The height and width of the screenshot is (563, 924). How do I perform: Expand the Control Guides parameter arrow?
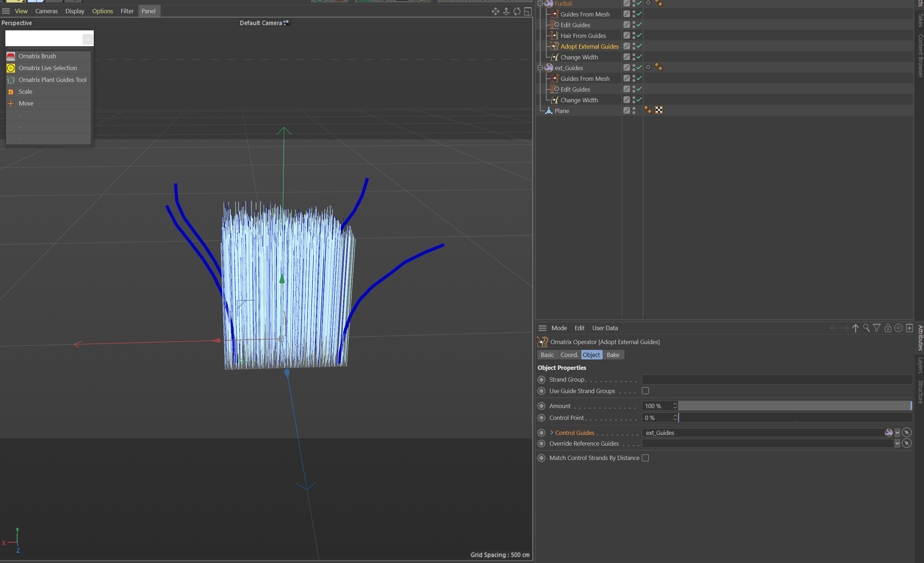552,432
